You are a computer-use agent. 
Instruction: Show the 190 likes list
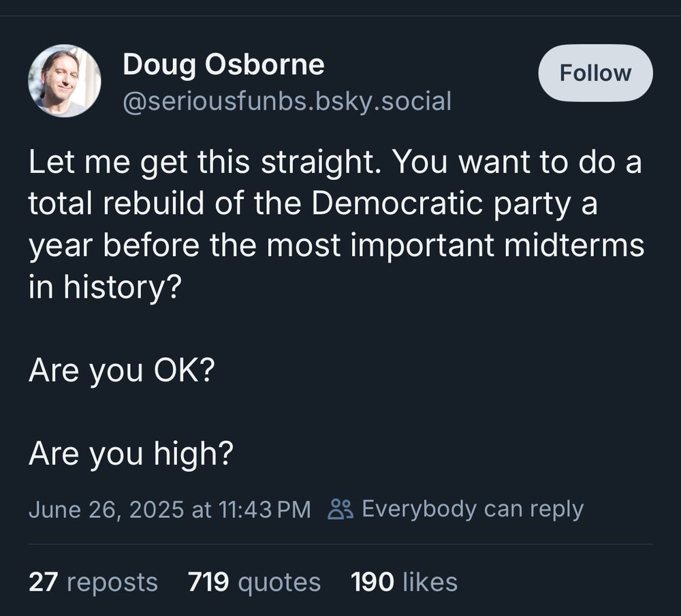pos(404,582)
